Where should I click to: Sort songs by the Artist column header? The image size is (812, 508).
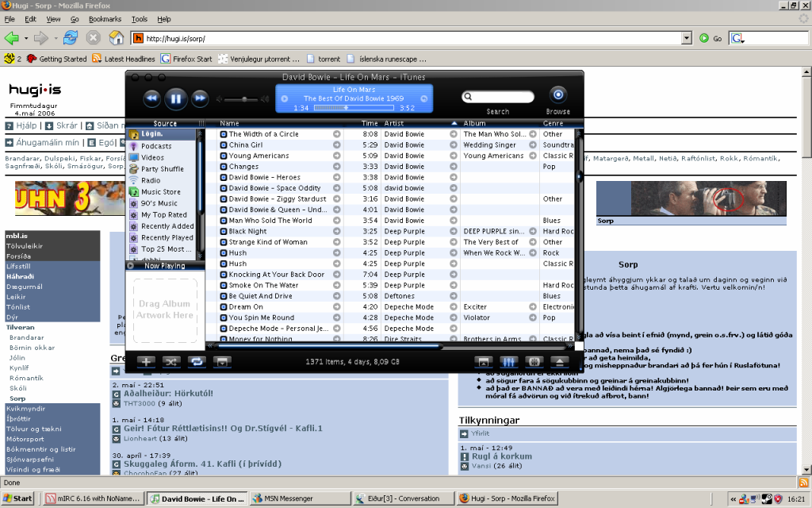[x=420, y=123]
